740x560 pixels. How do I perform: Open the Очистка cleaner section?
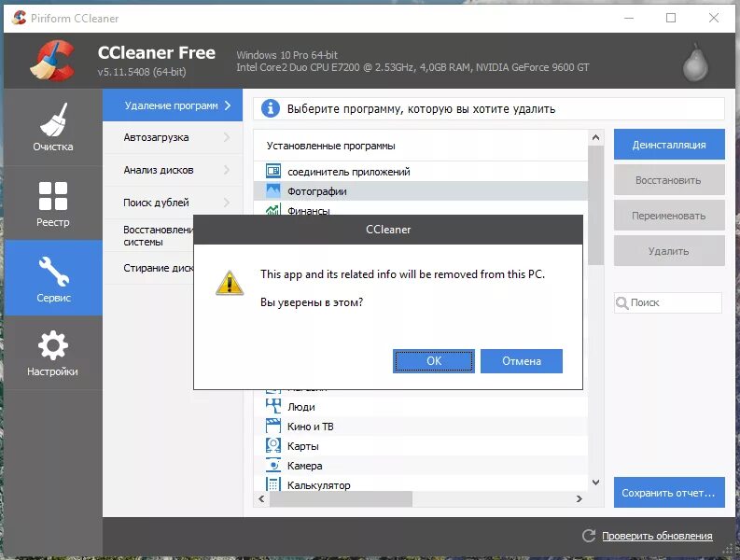coord(53,128)
